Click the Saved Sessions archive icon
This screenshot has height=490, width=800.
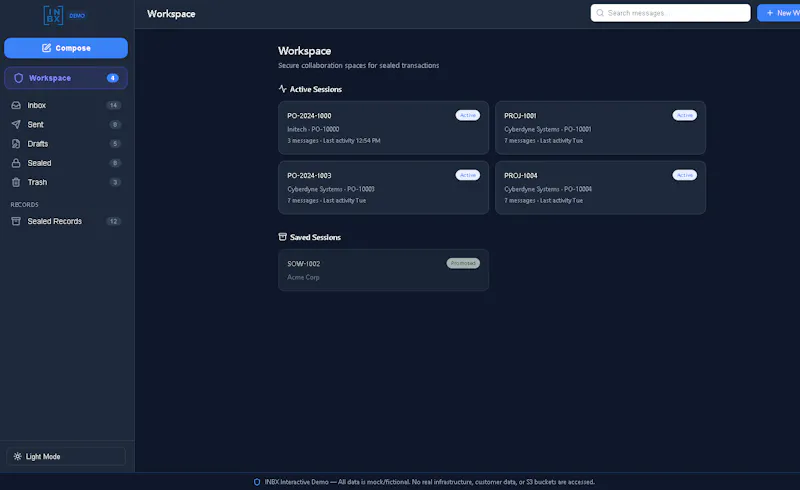click(283, 237)
